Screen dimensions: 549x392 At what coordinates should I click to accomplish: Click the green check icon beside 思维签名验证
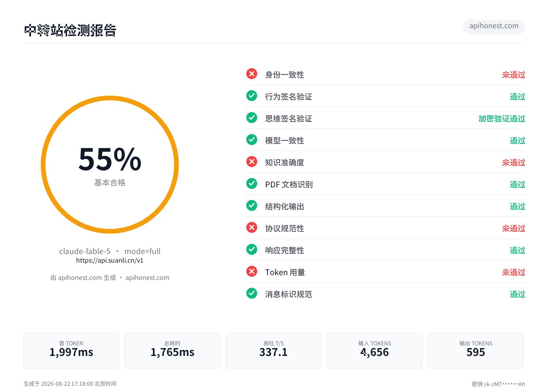(x=252, y=118)
